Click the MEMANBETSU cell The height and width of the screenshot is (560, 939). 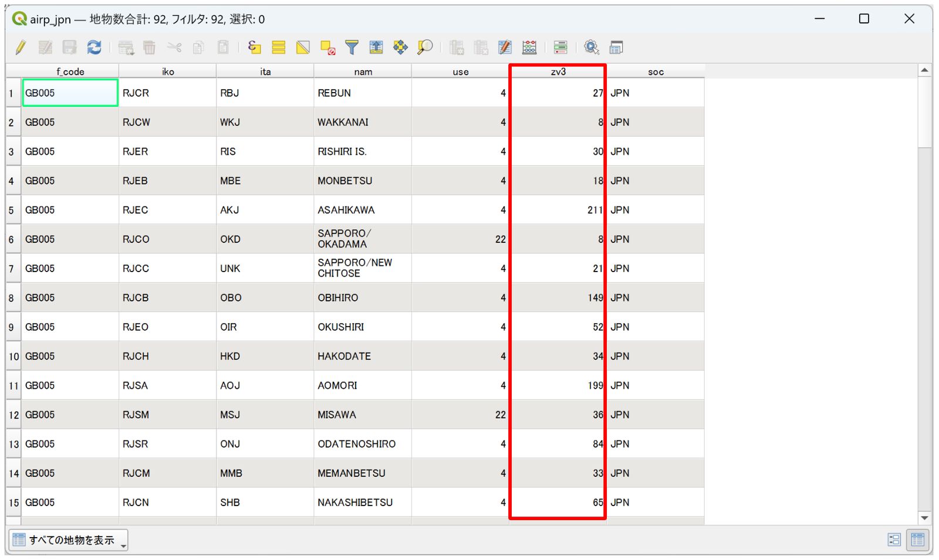pos(363,473)
